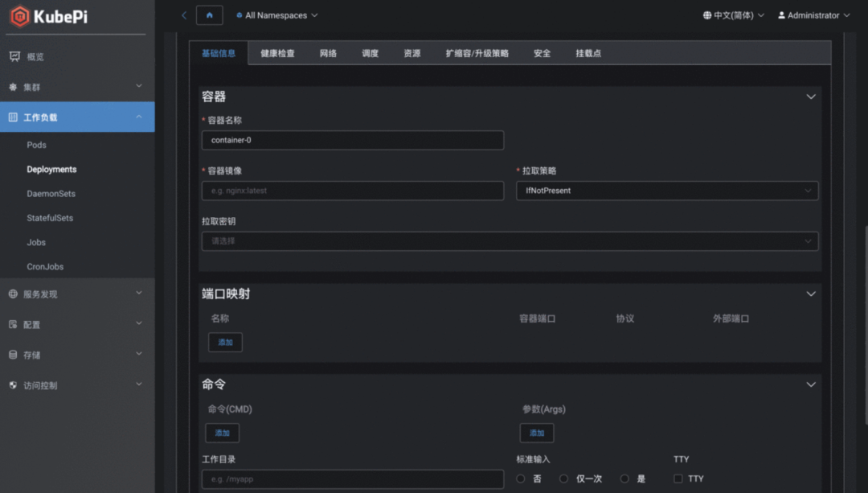This screenshot has height=493, width=868.
Task: Click the 工作负载 workload icon
Action: [13, 117]
